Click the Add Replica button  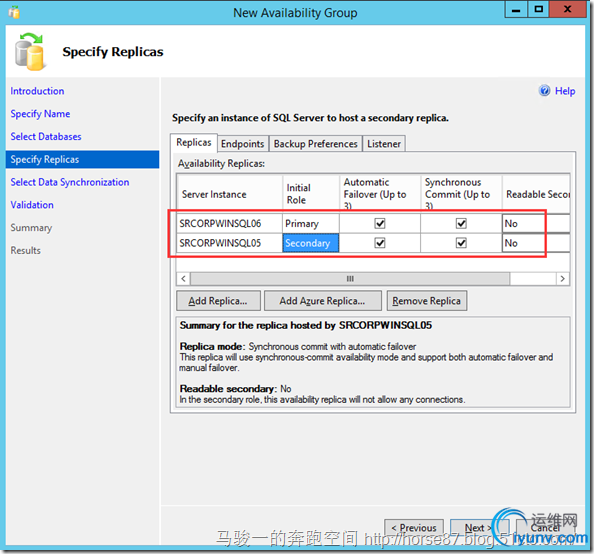point(218,301)
